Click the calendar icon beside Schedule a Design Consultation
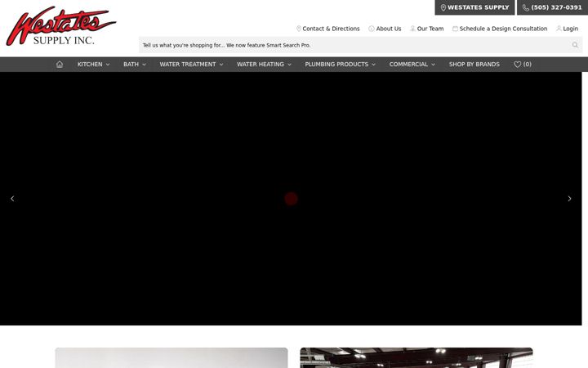588x368 pixels. 455,29
